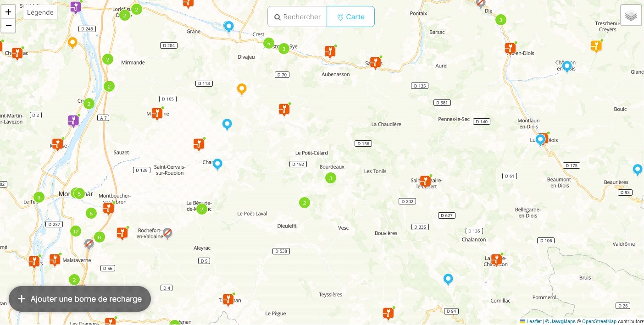
Task: Select the blue pin near Beaurières
Action: pyautogui.click(x=638, y=170)
